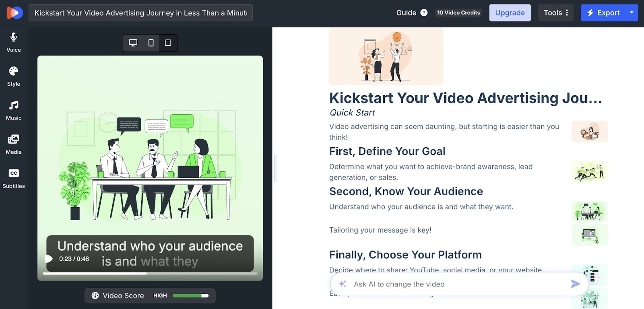Click the Video Score indicator
This screenshot has height=309, width=644.
pos(150,296)
